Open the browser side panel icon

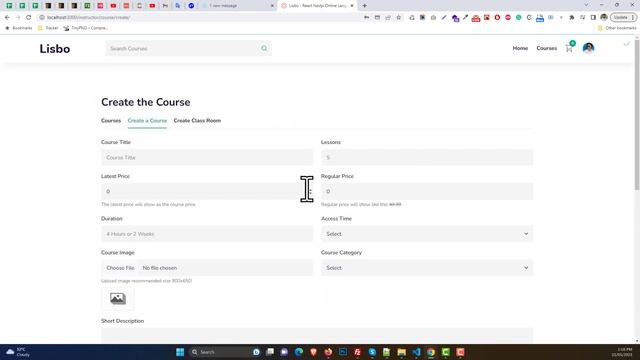[593, 18]
